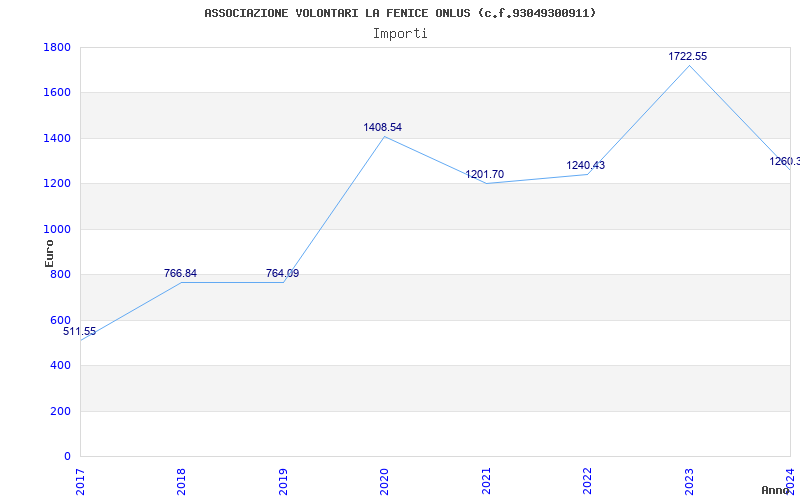Click the "Importi" subtitle
The height and width of the screenshot is (500, 800).
(x=400, y=34)
